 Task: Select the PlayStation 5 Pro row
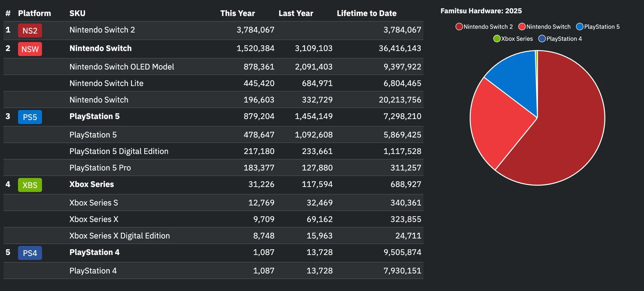tap(100, 168)
